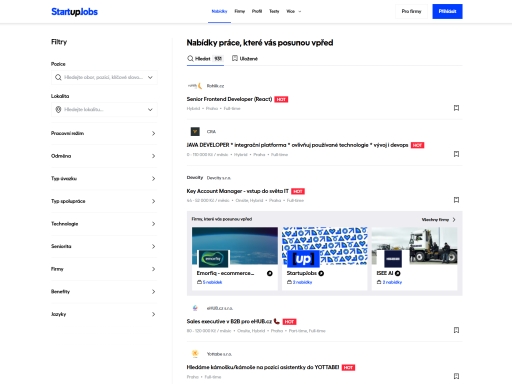Open the Více menu dropdown
The image size is (512, 384).
tap(294, 11)
